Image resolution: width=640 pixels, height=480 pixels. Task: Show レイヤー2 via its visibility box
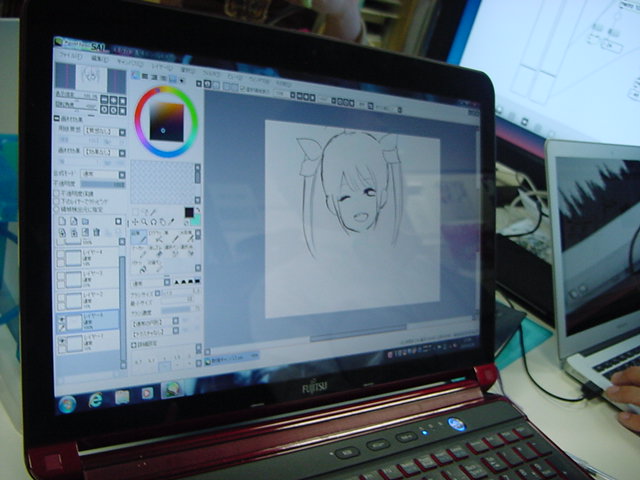tap(61, 297)
